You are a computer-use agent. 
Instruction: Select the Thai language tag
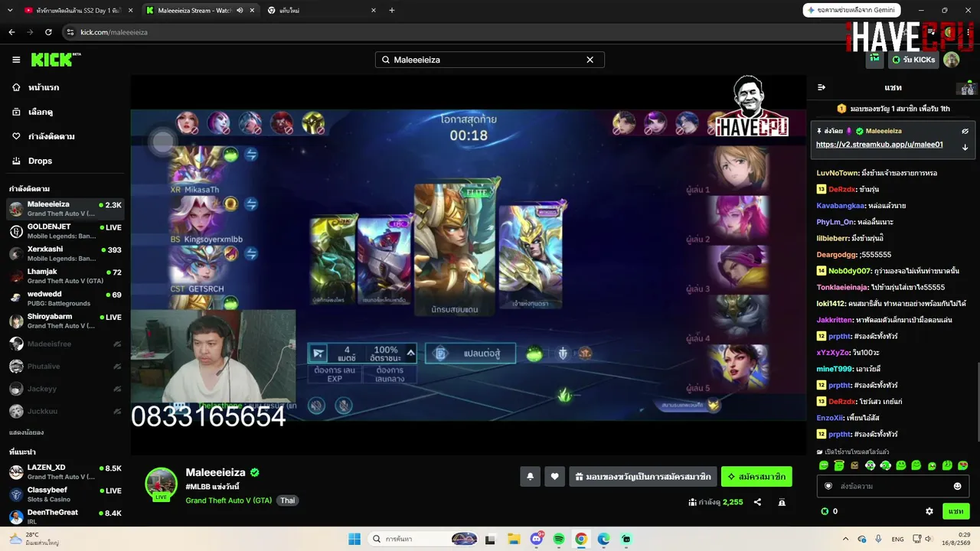(287, 500)
